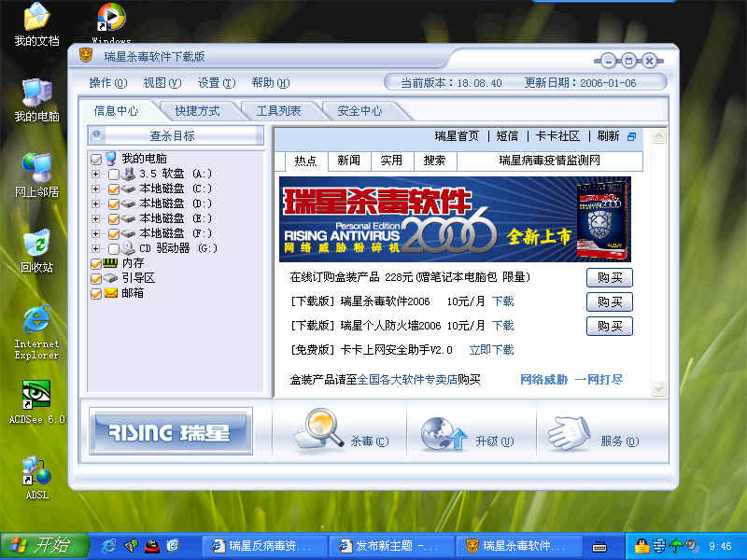Click the second quick launch icon
747x560 pixels.
131,546
